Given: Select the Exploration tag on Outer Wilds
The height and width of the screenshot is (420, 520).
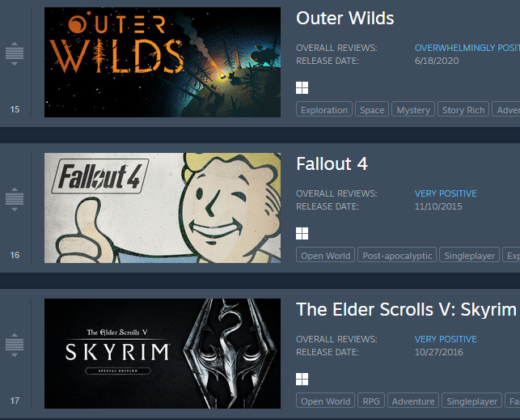Looking at the screenshot, I should coord(324,109).
